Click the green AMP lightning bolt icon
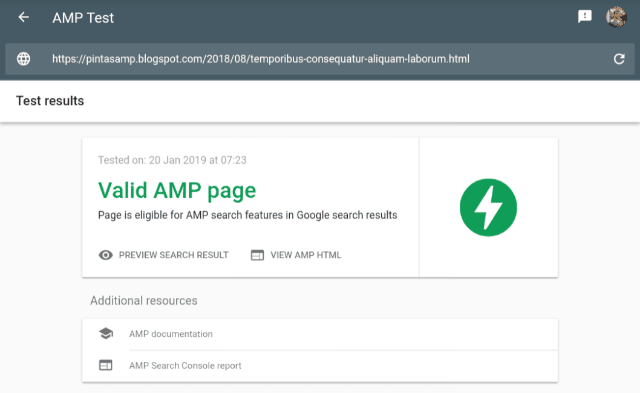The width and height of the screenshot is (640, 393). [488, 207]
